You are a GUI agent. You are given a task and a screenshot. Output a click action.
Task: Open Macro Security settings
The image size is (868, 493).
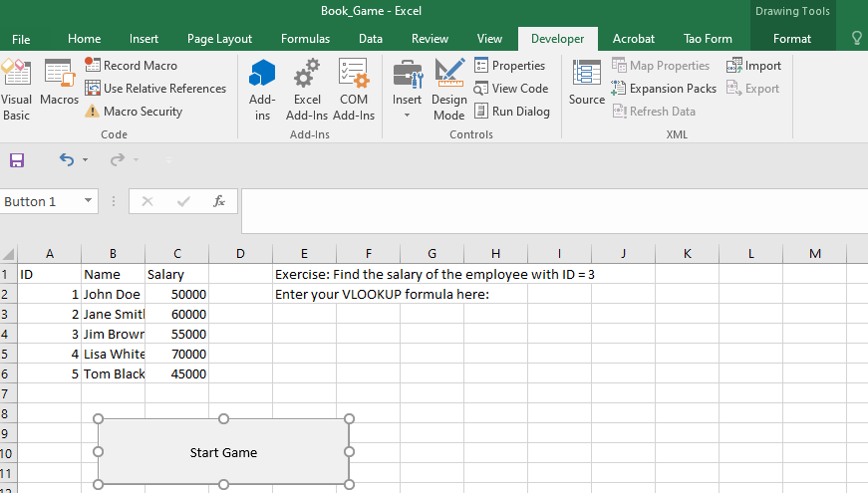pos(134,112)
